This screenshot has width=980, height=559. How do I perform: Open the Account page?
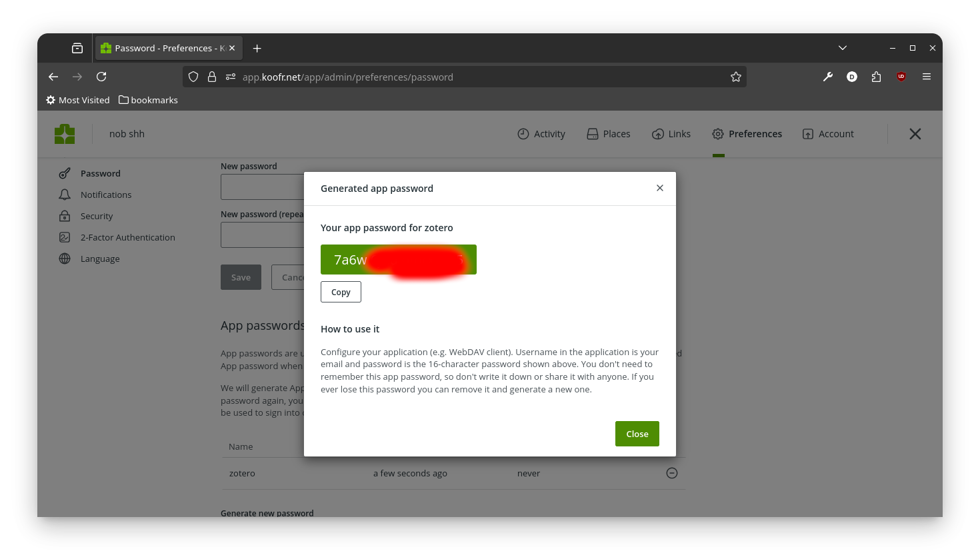pos(828,134)
